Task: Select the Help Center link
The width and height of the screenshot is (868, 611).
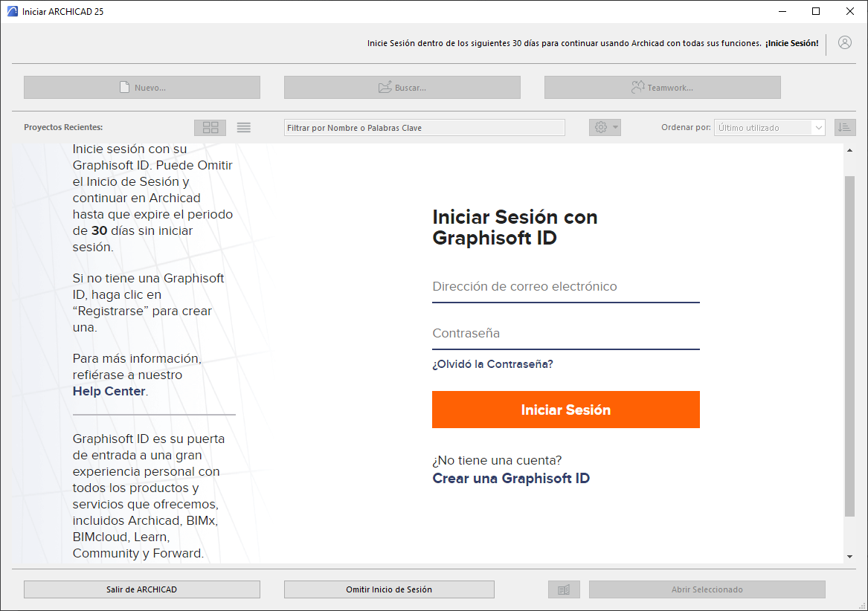Action: [109, 390]
